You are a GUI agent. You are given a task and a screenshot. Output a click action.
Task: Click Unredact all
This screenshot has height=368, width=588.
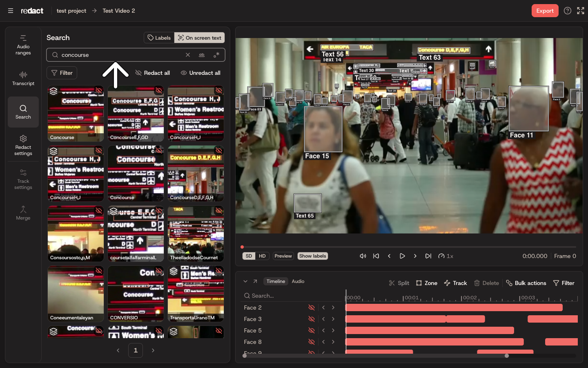click(x=200, y=73)
